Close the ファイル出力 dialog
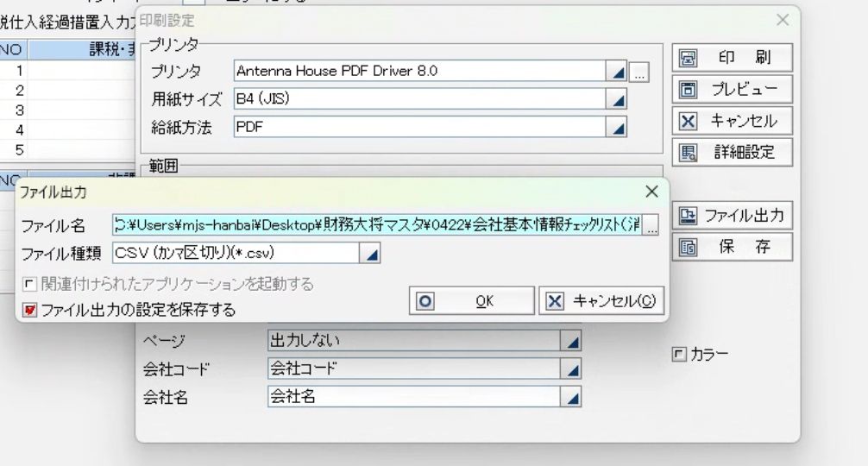Screen dimensions: 868x466 pyautogui.click(x=651, y=191)
